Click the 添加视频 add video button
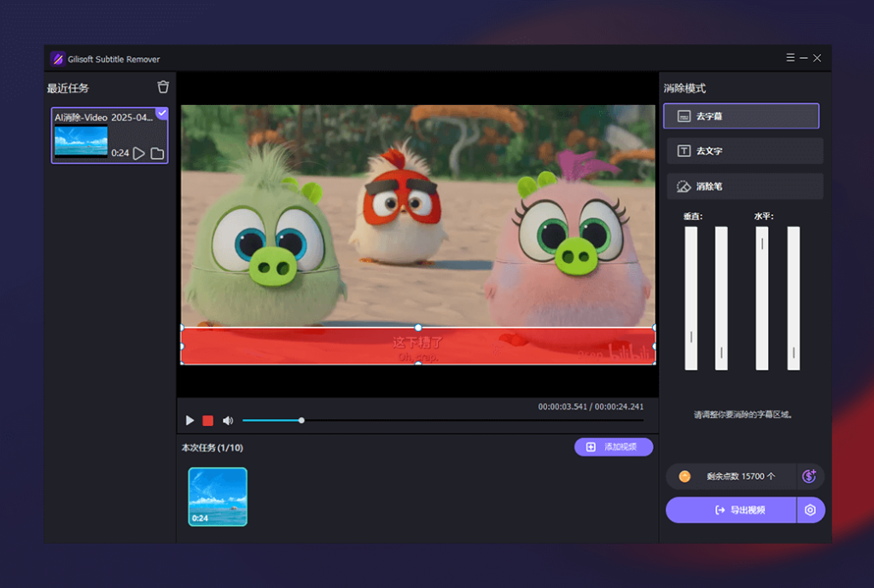 point(613,446)
